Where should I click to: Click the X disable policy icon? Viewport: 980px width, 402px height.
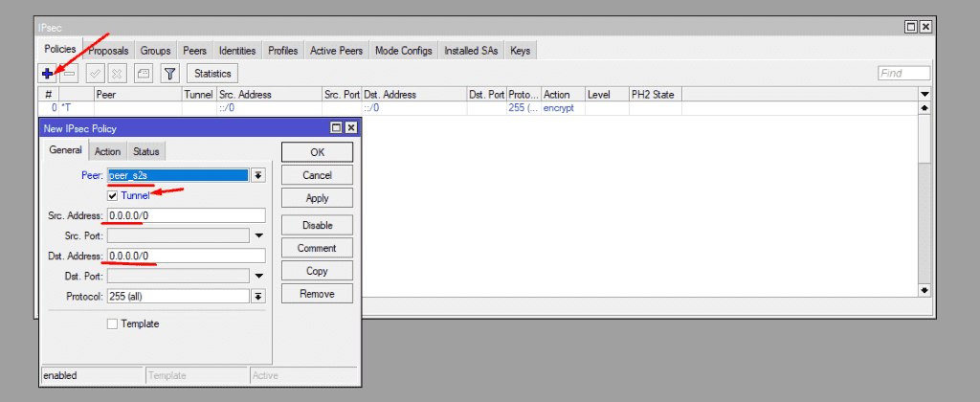click(x=117, y=73)
